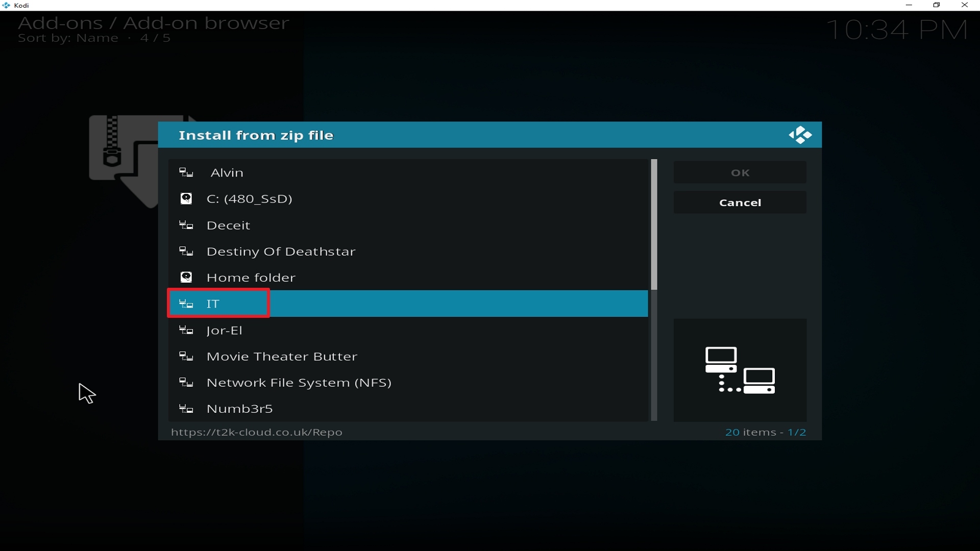
Task: Select the Numb3r5 source
Action: click(x=408, y=409)
